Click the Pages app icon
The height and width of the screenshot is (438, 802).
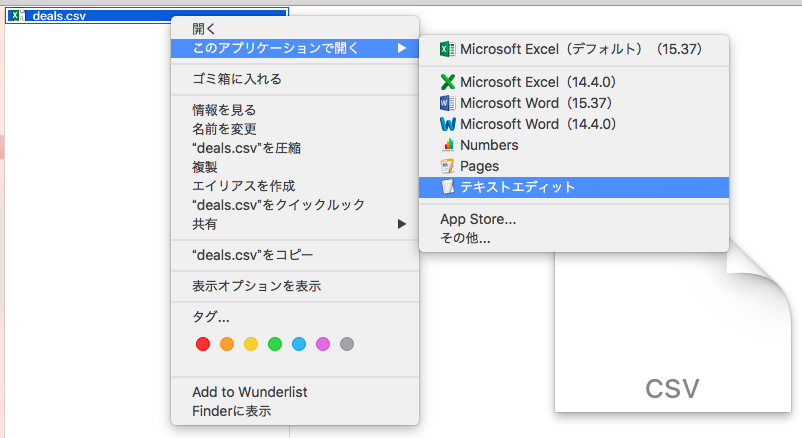pos(448,166)
